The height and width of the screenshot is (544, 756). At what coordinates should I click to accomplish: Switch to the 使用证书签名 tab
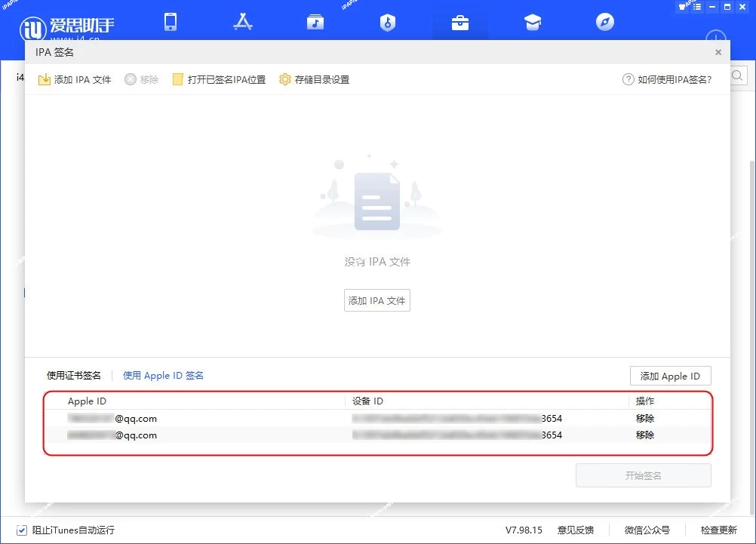coord(75,375)
